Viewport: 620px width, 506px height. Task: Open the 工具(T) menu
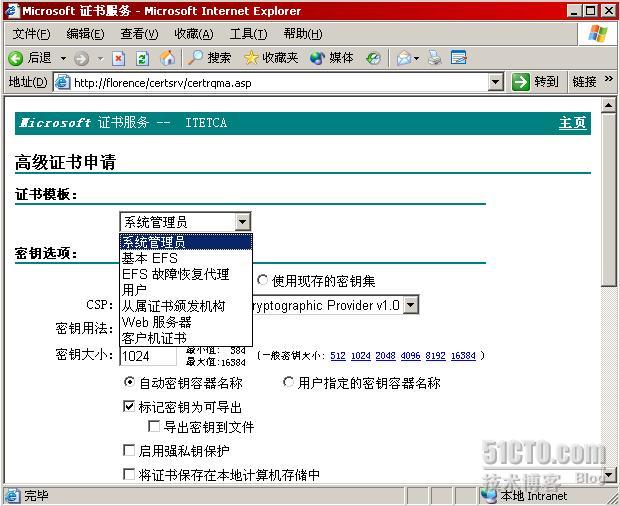pos(248,34)
